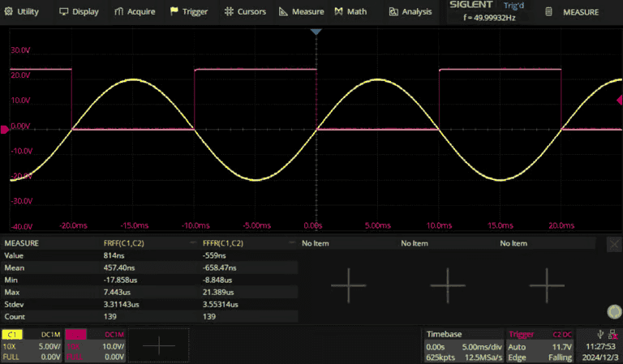Click the yellow C1 channel label
Screen dimensions: 623x364
coord(12,335)
